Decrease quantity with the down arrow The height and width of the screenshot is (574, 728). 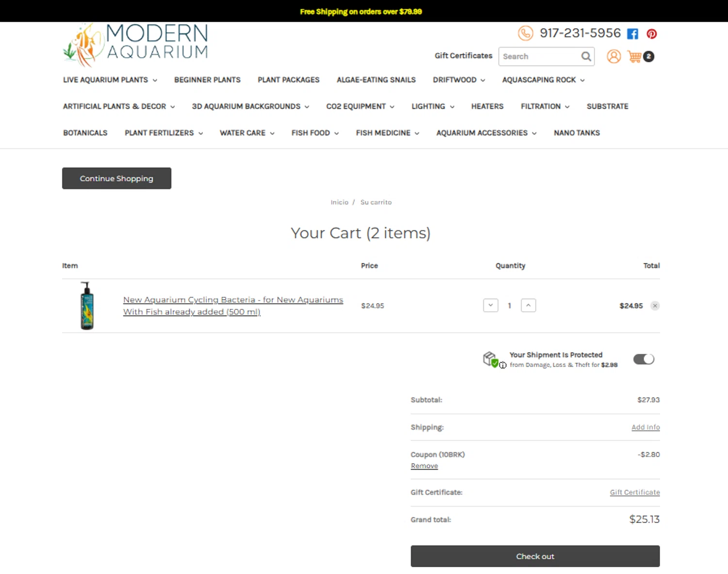pyautogui.click(x=491, y=305)
